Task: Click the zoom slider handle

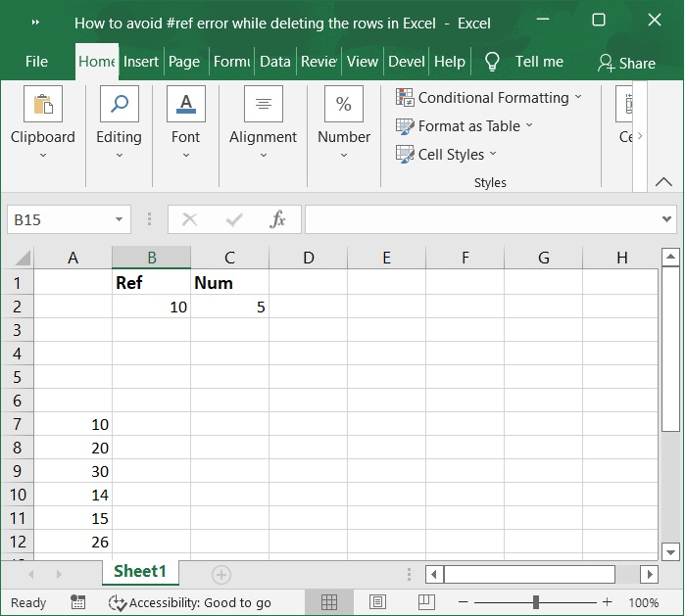Action: [x=536, y=602]
